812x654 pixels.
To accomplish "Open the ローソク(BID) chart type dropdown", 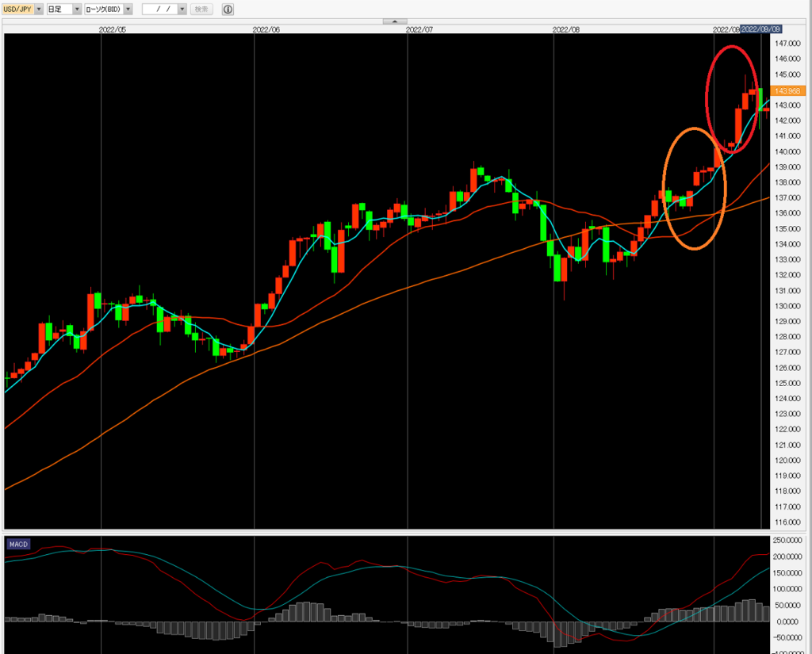I will 128,10.
